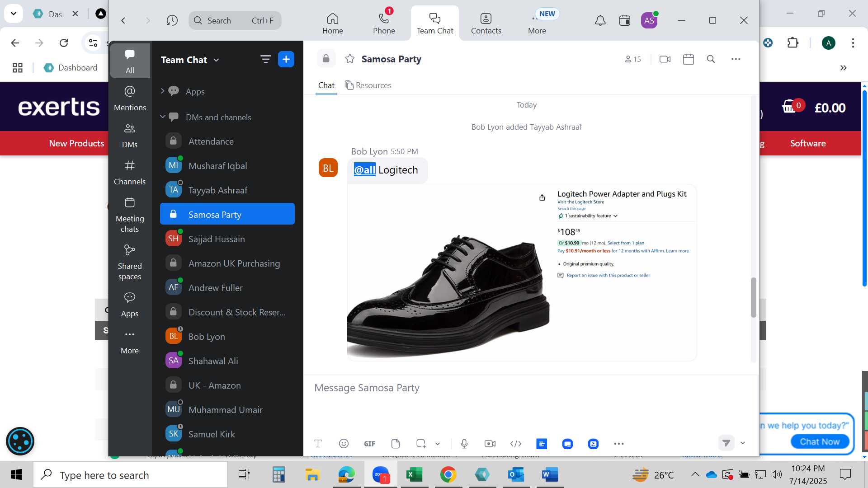Open the Zoom history clock icon
This screenshot has height=488, width=868.
(x=172, y=20)
